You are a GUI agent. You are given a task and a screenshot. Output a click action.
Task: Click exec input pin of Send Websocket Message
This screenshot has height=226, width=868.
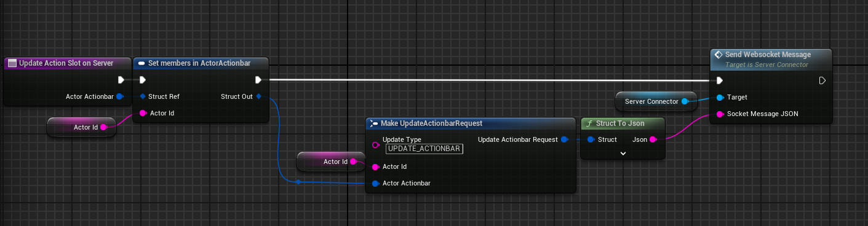pos(720,80)
